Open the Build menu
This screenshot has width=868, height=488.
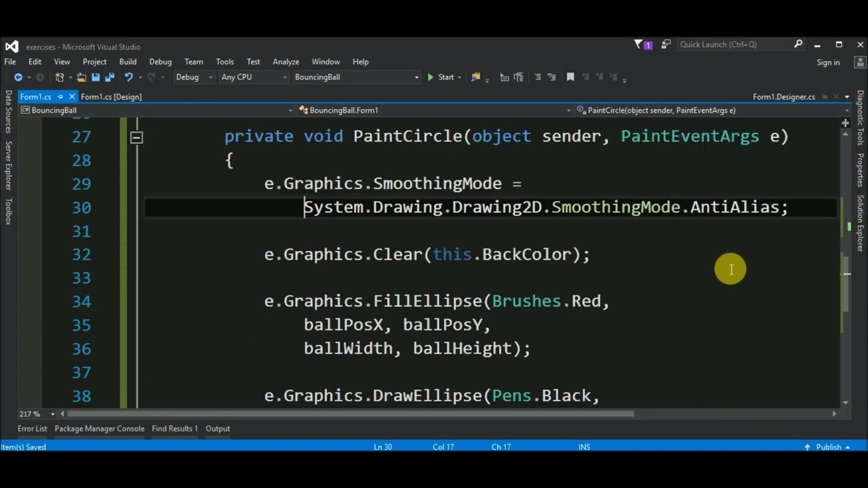pos(127,62)
